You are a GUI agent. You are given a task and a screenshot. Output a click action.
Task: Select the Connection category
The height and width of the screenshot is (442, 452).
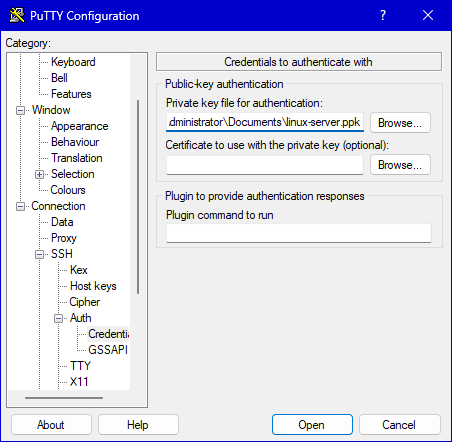[x=58, y=206]
